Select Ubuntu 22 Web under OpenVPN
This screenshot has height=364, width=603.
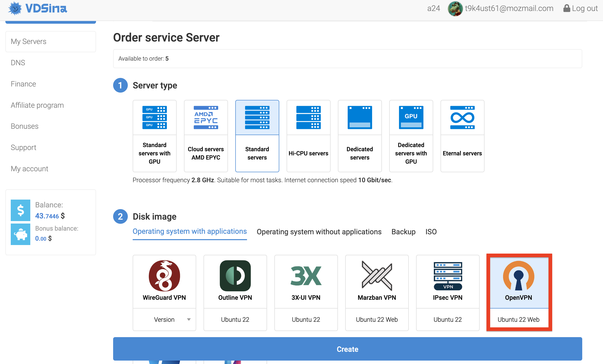coord(518,320)
